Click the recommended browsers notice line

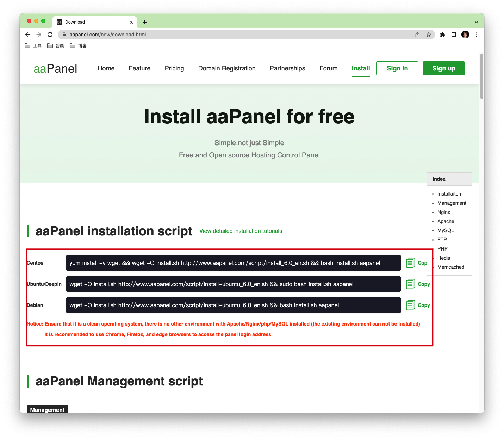(x=158, y=334)
